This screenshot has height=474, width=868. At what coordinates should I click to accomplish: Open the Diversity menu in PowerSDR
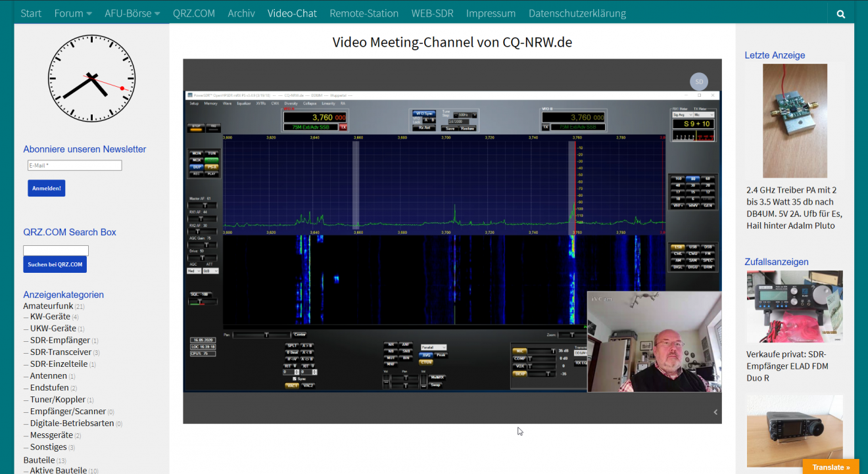(291, 103)
